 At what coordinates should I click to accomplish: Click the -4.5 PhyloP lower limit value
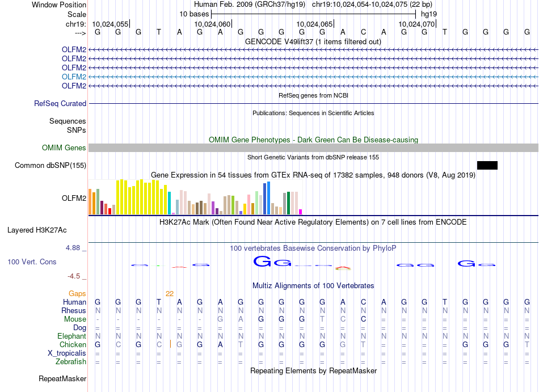[x=74, y=276]
